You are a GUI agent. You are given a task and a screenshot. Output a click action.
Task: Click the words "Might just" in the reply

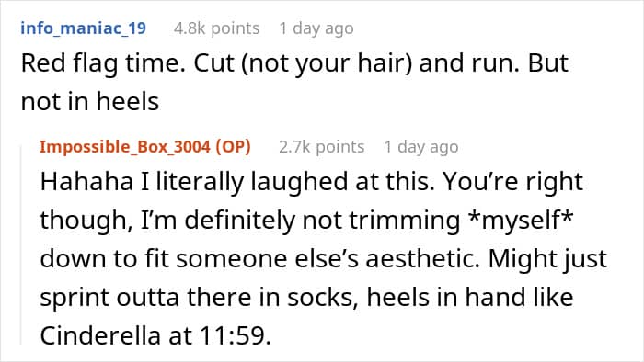[x=547, y=259]
